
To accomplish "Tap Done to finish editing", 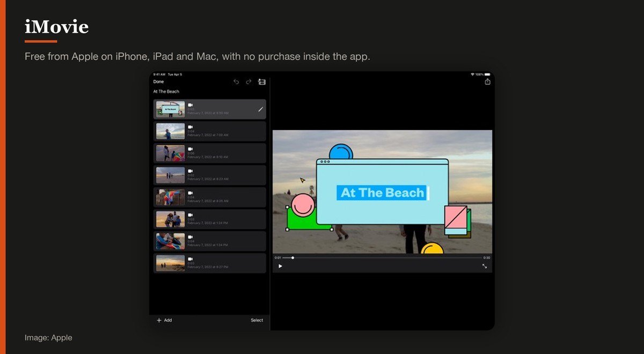I will (158, 82).
